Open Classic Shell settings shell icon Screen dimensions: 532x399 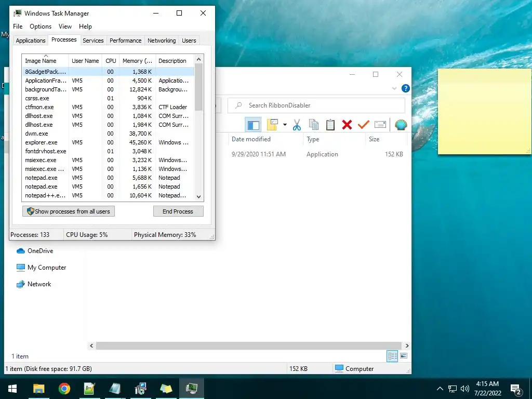pyautogui.click(x=401, y=125)
